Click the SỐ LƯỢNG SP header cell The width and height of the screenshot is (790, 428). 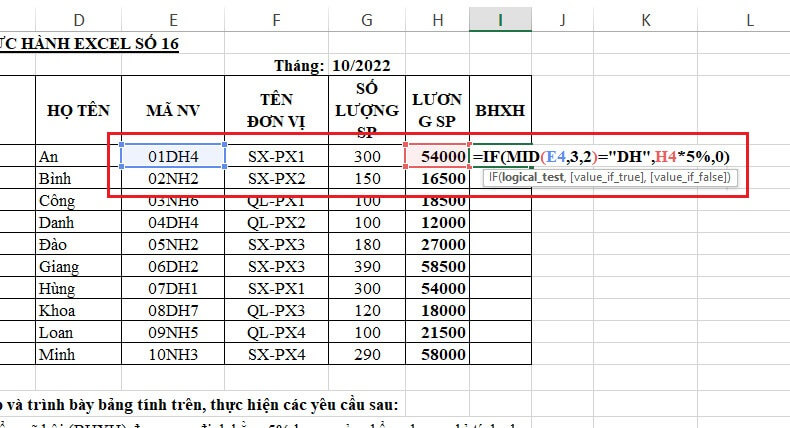[367, 110]
